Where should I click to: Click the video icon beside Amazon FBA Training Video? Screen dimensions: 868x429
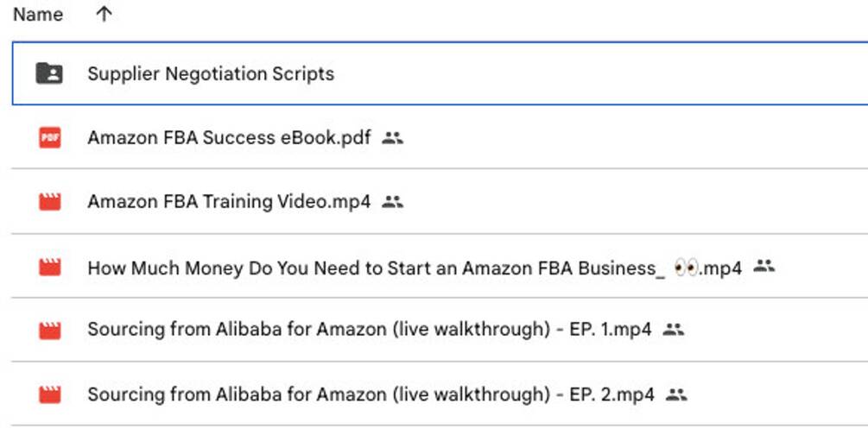[50, 202]
